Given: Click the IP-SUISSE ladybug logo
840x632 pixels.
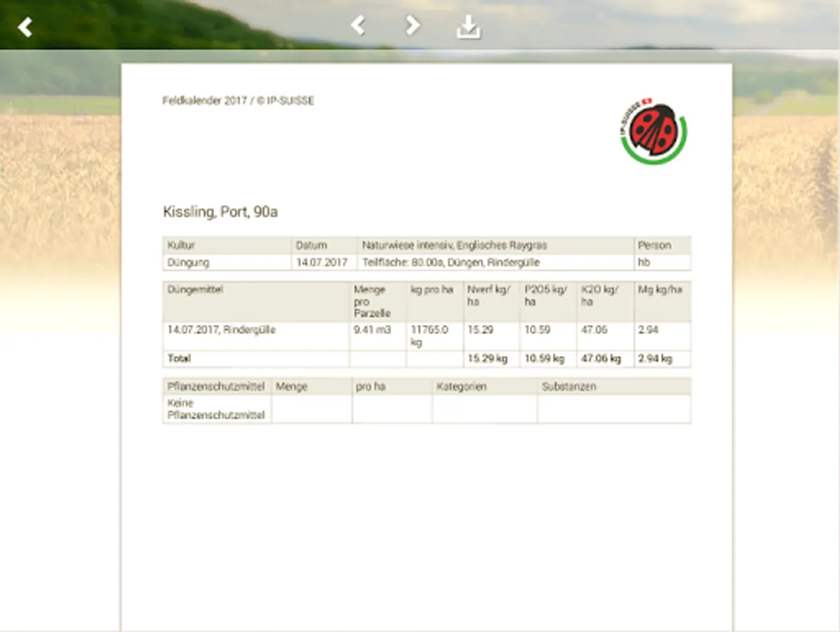Looking at the screenshot, I should (653, 131).
